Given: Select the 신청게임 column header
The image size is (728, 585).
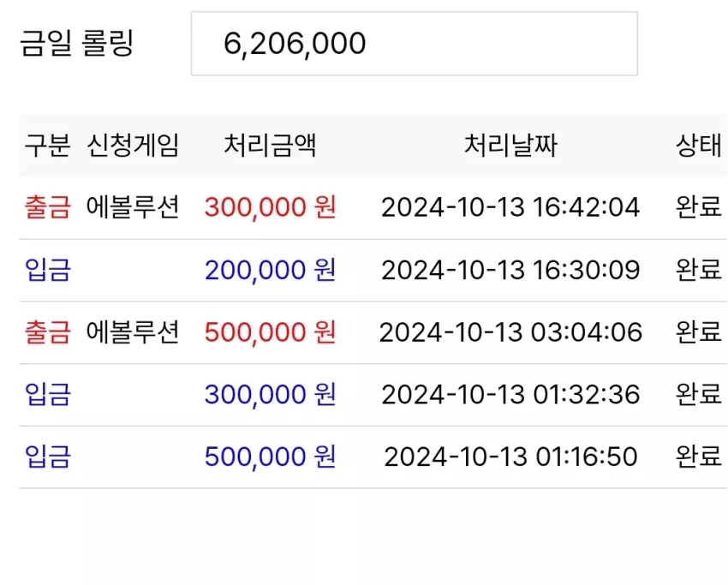Looking at the screenshot, I should pyautogui.click(x=133, y=146).
